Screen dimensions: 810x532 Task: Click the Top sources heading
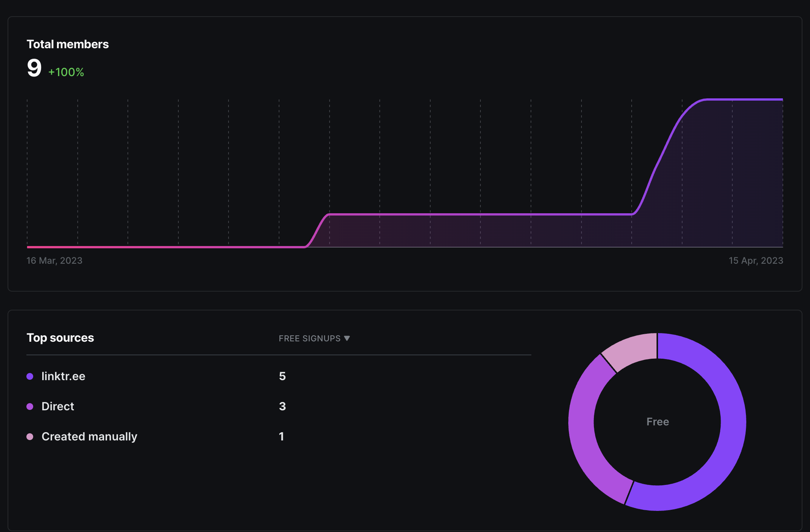[60, 338]
